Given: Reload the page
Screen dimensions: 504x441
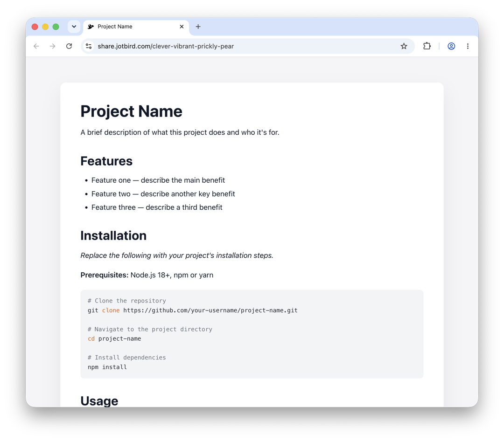Looking at the screenshot, I should tap(69, 46).
